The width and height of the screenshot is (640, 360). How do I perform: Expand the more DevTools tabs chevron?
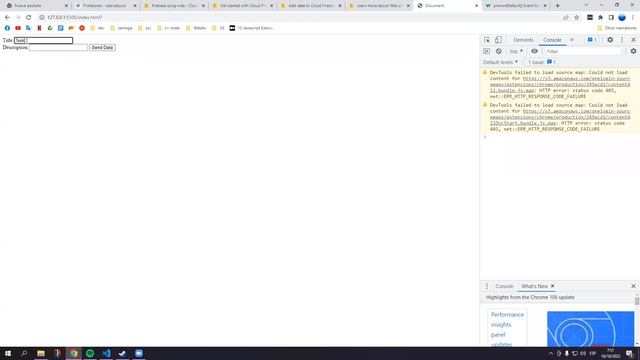[572, 40]
